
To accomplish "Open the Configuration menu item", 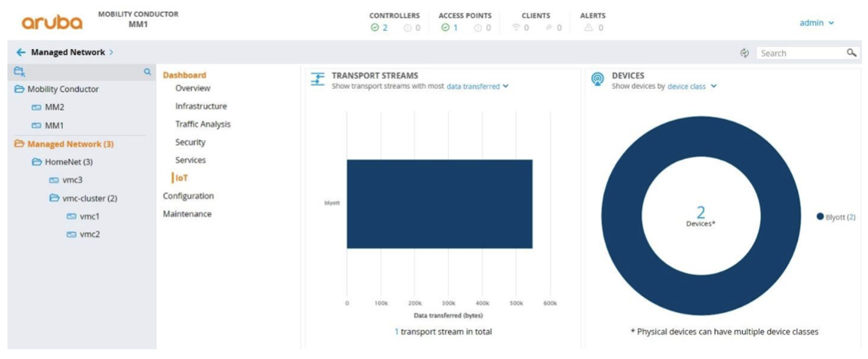I will click(188, 196).
